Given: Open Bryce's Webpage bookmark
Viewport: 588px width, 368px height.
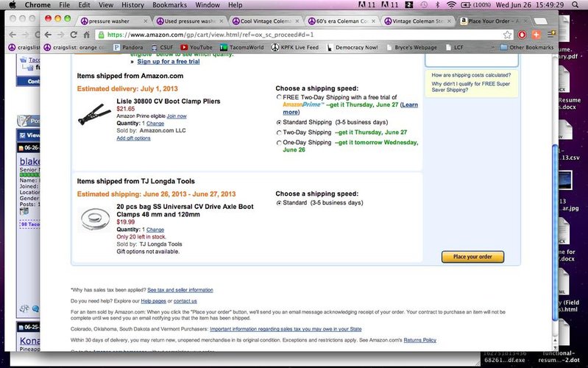Looking at the screenshot, I should point(411,47).
